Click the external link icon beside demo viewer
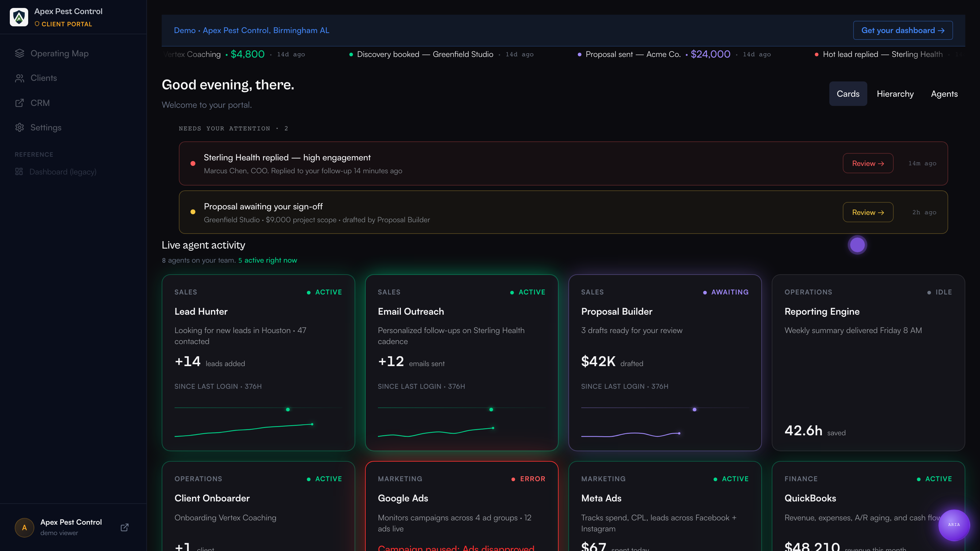Viewport: 980px width, 551px height. [124, 527]
